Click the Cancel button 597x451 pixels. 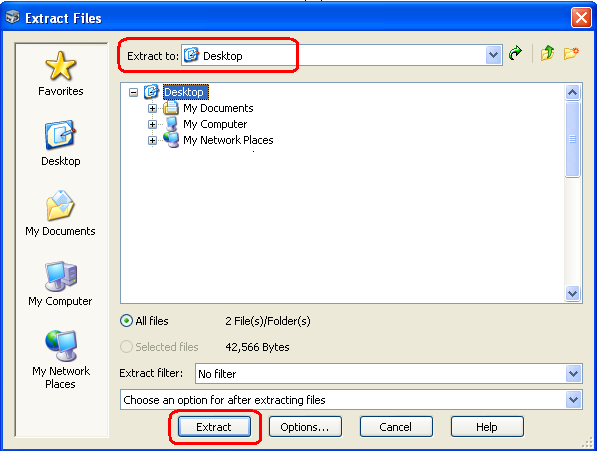396,427
